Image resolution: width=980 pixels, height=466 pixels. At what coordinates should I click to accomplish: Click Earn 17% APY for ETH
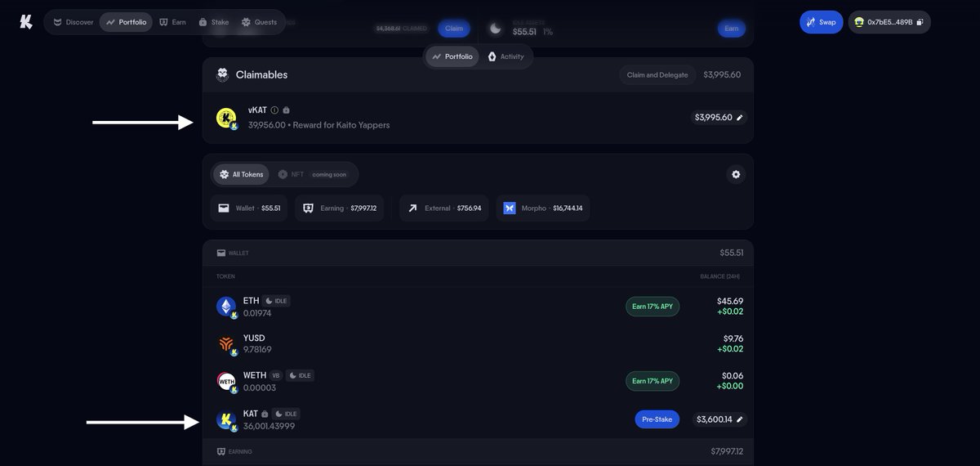click(x=653, y=307)
